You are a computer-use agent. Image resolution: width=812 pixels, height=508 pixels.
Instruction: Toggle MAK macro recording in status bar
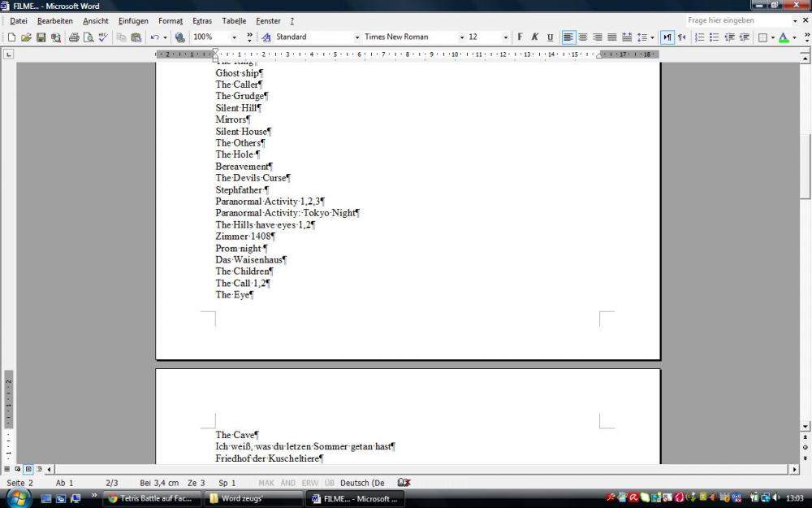[x=266, y=483]
